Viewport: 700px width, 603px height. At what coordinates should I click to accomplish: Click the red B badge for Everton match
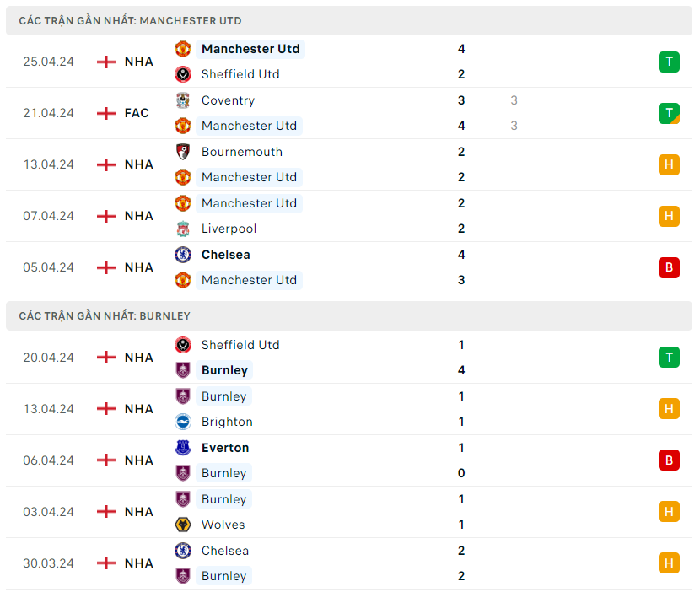click(x=669, y=460)
